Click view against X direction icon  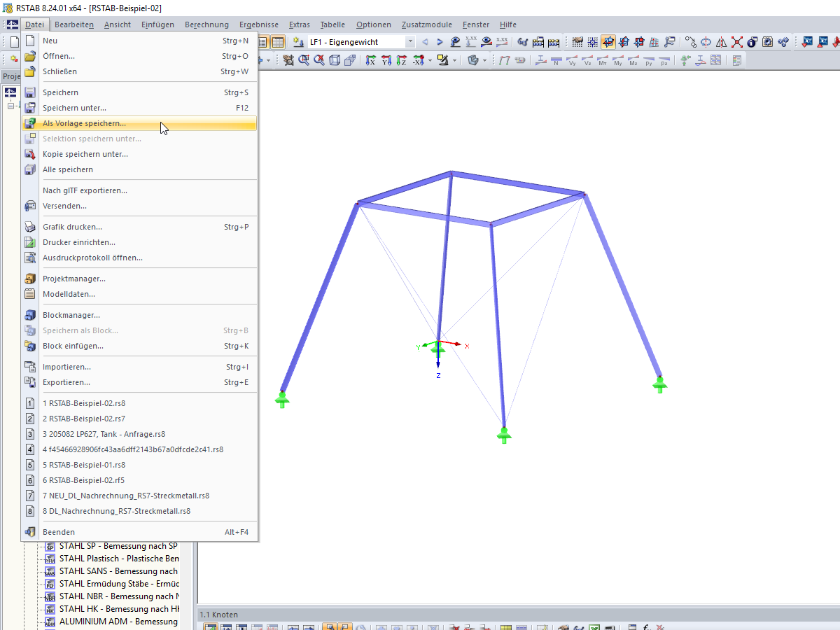coord(417,61)
